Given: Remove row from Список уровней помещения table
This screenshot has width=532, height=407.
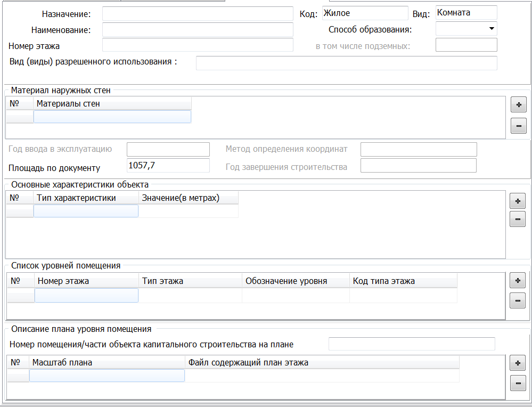Looking at the screenshot, I should 517,300.
